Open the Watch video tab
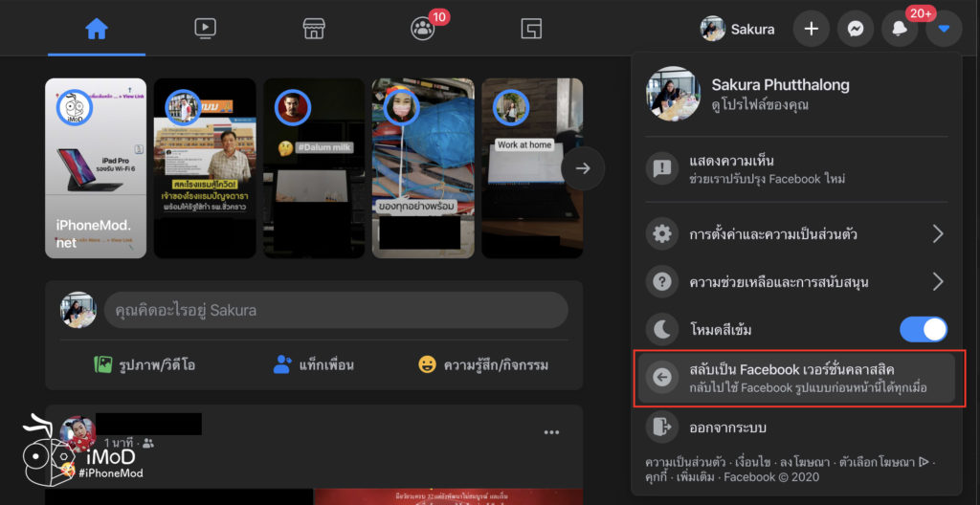Screen dimensions: 980x505 (205, 28)
